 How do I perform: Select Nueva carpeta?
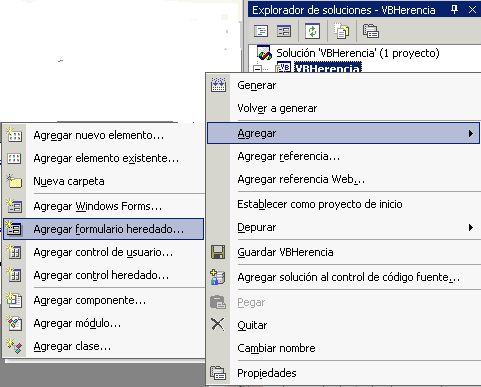click(x=104, y=181)
